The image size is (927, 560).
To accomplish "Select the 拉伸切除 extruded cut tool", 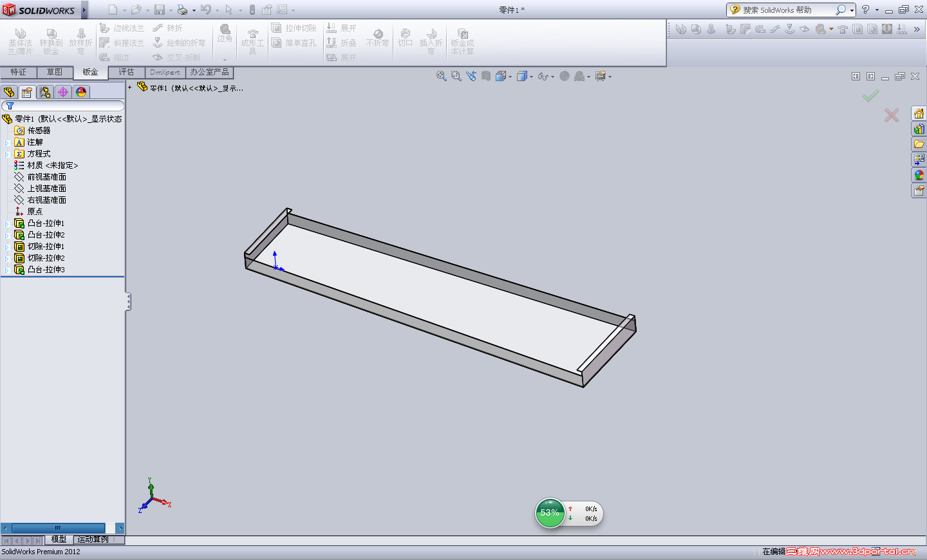I will [x=294, y=28].
